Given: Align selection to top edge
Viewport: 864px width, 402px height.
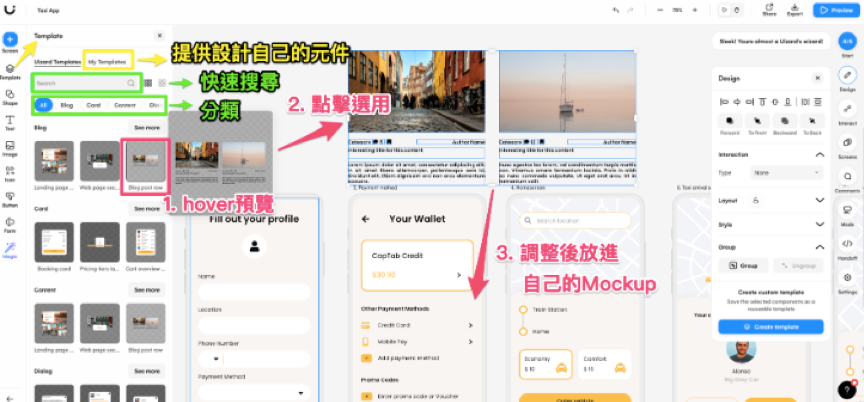Looking at the screenshot, I should coord(762,101).
